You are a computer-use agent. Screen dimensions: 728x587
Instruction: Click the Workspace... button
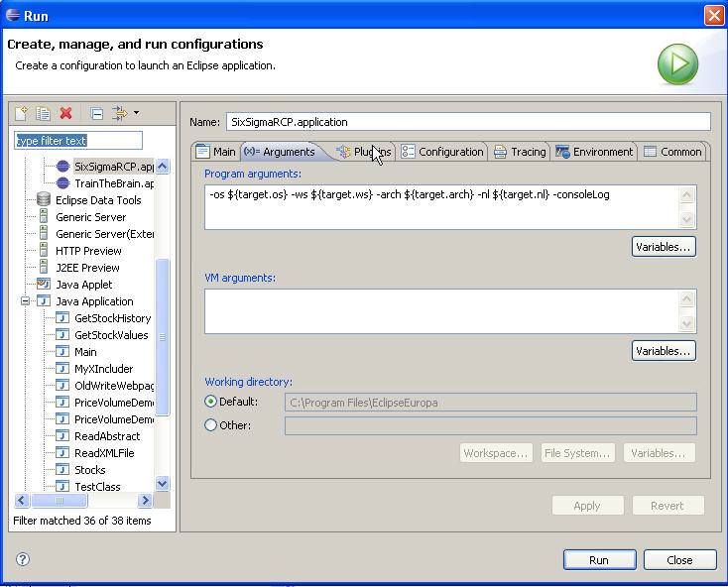pos(495,453)
